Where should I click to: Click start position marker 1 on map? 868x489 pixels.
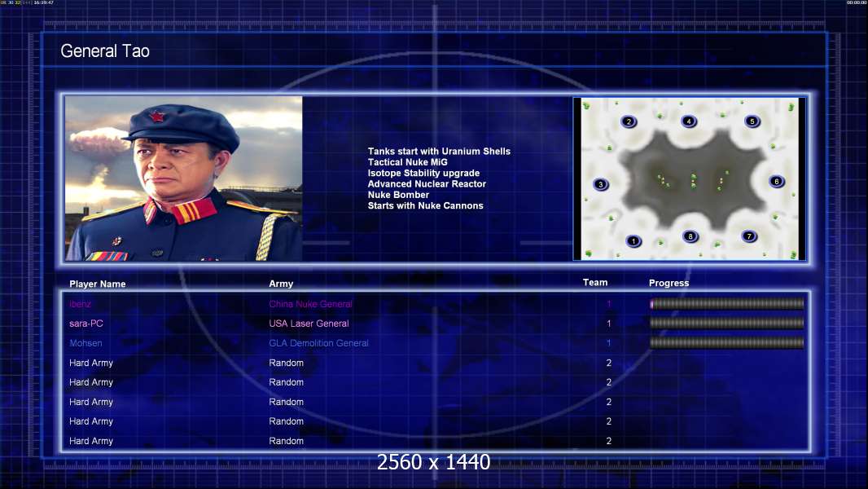pos(633,241)
